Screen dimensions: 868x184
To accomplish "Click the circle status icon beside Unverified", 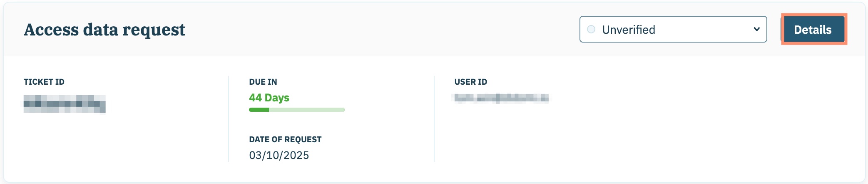I will pos(591,30).
